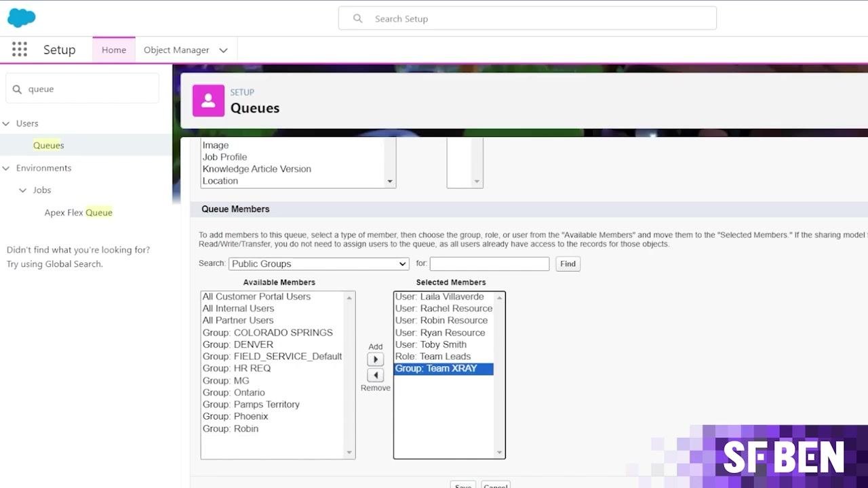This screenshot has width=868, height=488.
Task: Select All Customer Portal Users
Action: tap(256, 296)
